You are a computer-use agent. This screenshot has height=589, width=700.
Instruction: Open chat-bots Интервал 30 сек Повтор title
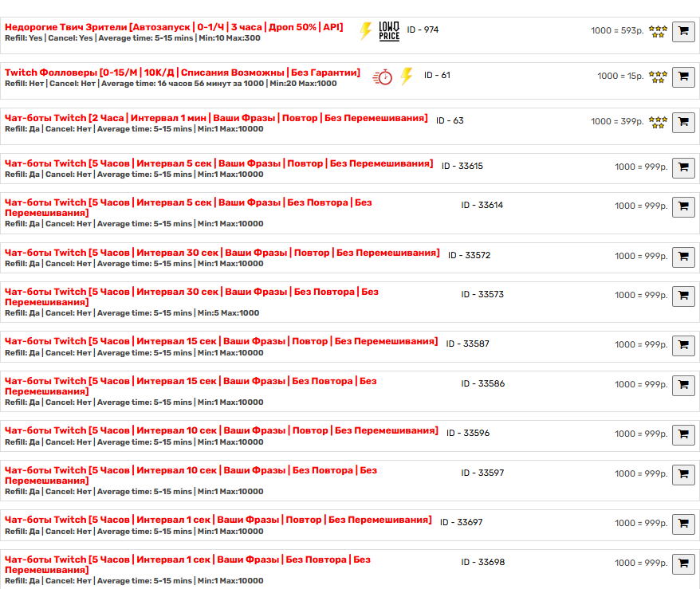click(222, 253)
